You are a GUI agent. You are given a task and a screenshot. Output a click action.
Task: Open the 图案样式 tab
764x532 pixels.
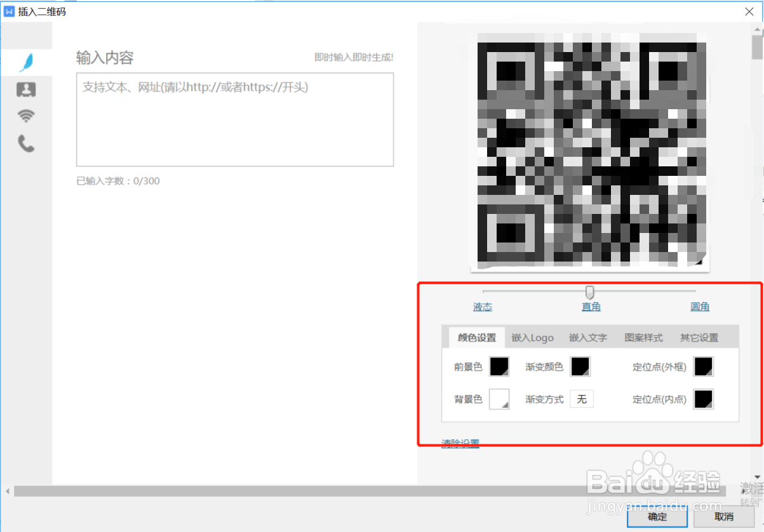click(x=643, y=338)
